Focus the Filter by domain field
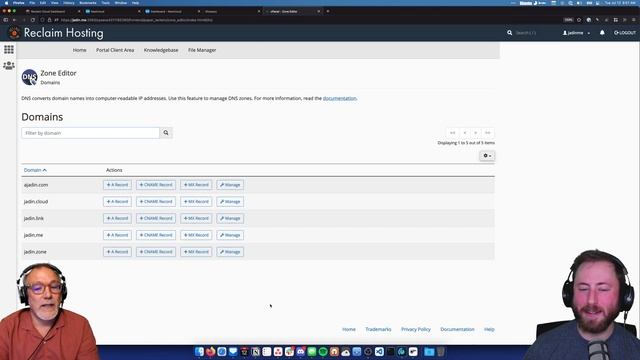Viewport: 640px width, 360px height. pyautogui.click(x=90, y=133)
